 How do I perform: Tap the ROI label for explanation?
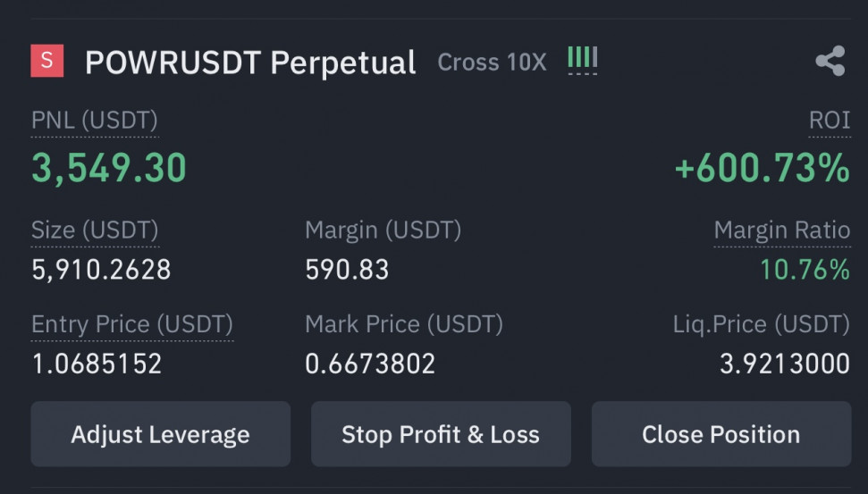tap(830, 120)
